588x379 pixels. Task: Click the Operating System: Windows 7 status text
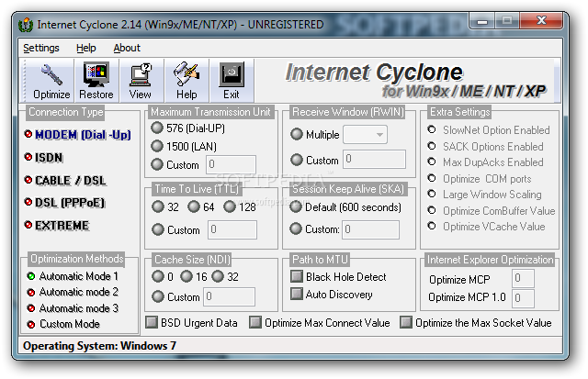[99, 346]
